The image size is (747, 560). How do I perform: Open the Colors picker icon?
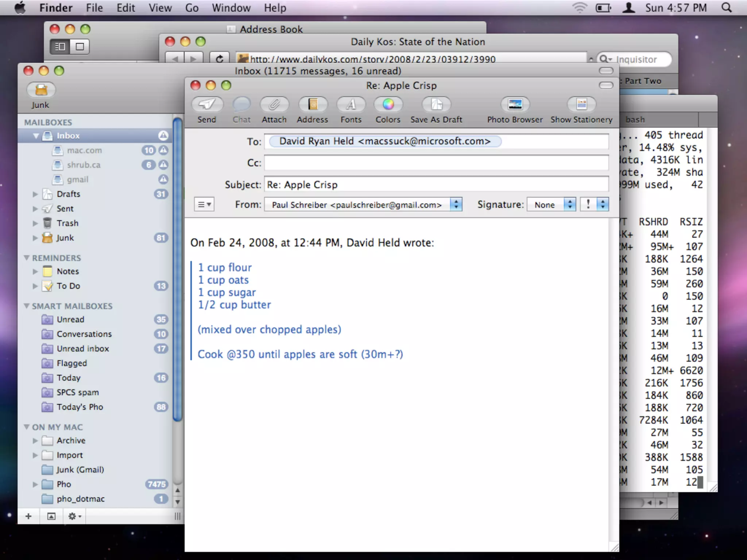[388, 105]
